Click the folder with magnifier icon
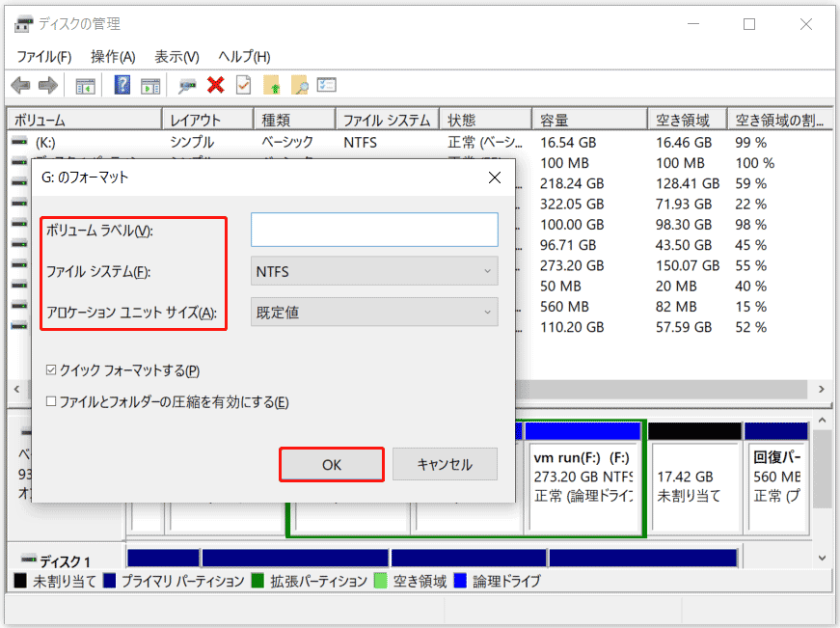 pyautogui.click(x=299, y=85)
